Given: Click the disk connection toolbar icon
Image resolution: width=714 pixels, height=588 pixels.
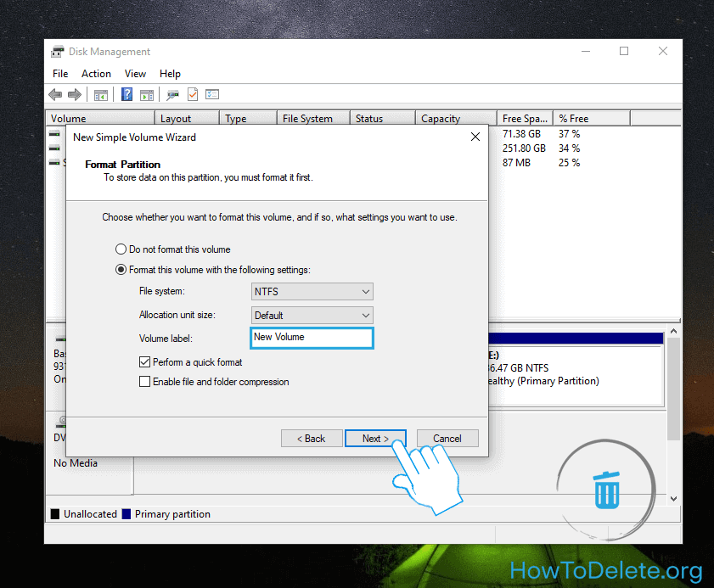Looking at the screenshot, I should pos(173,94).
